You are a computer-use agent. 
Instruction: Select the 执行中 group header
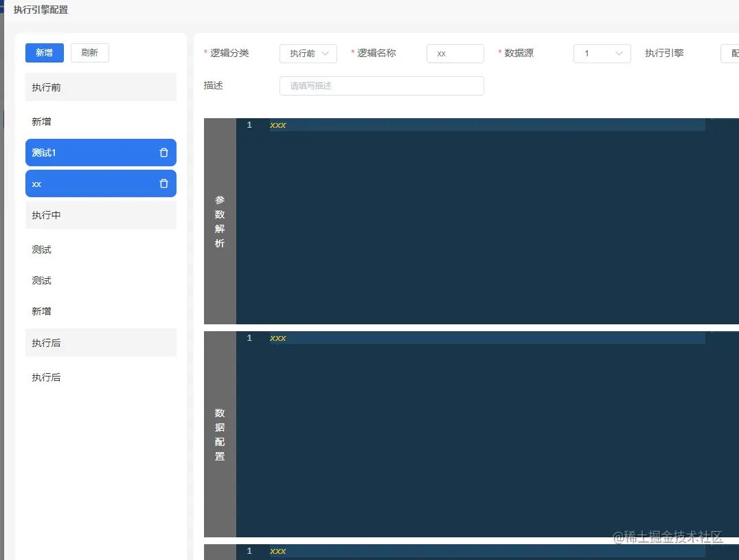pos(101,215)
